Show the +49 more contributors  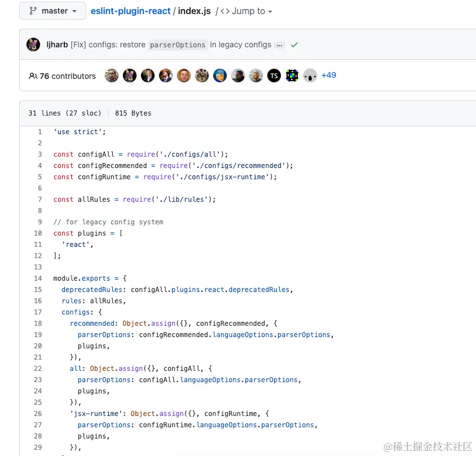pos(329,75)
